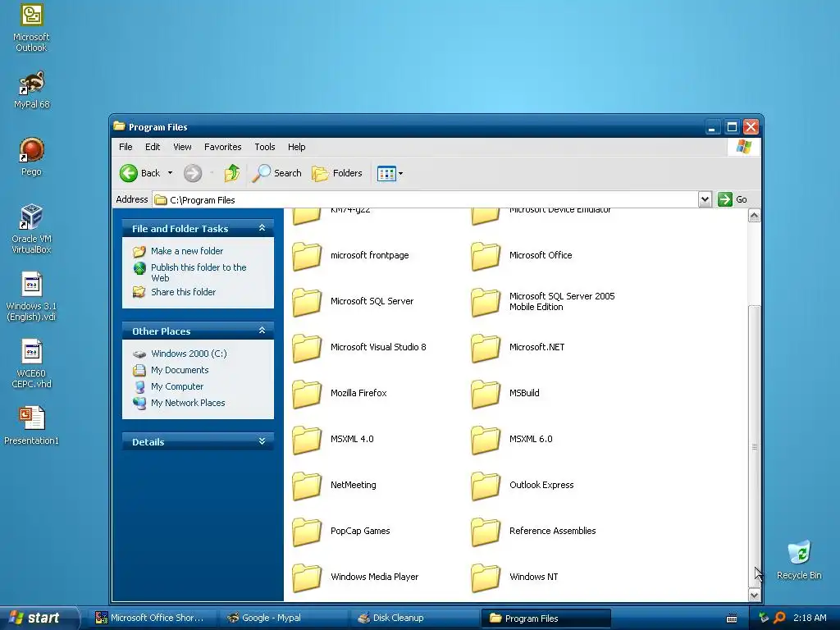
Task: Select the Microsoft Visual Studio 8 folder icon
Action: click(307, 348)
